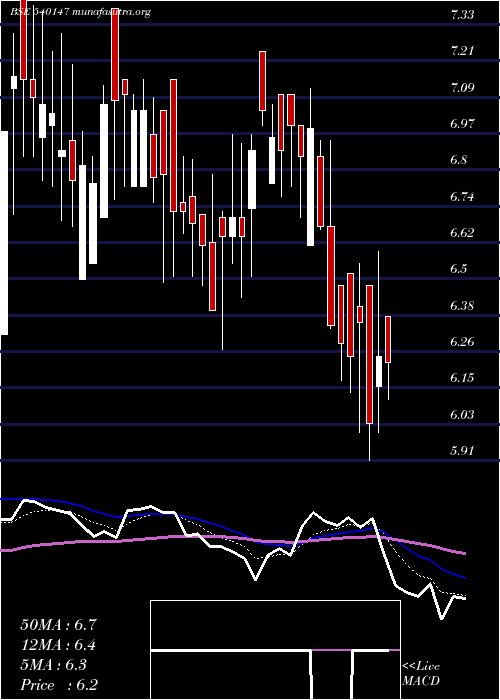The image size is (500, 700).
Task: Click the 6.62 price axis label
Action: [462, 233]
